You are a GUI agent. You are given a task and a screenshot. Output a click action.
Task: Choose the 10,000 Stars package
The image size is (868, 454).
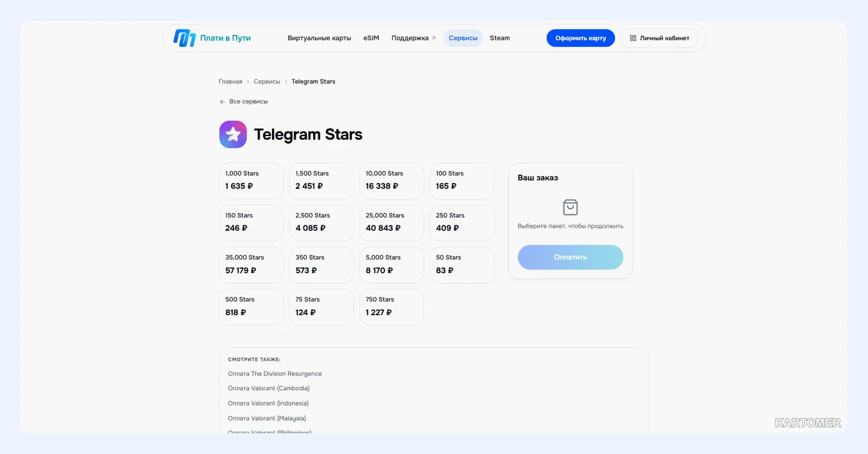[x=392, y=181]
